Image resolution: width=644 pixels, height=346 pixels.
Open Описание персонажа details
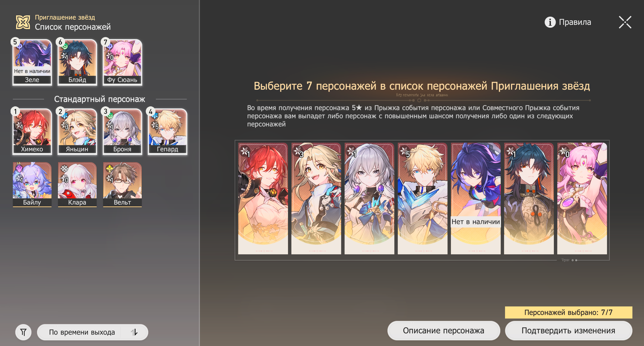tap(443, 330)
